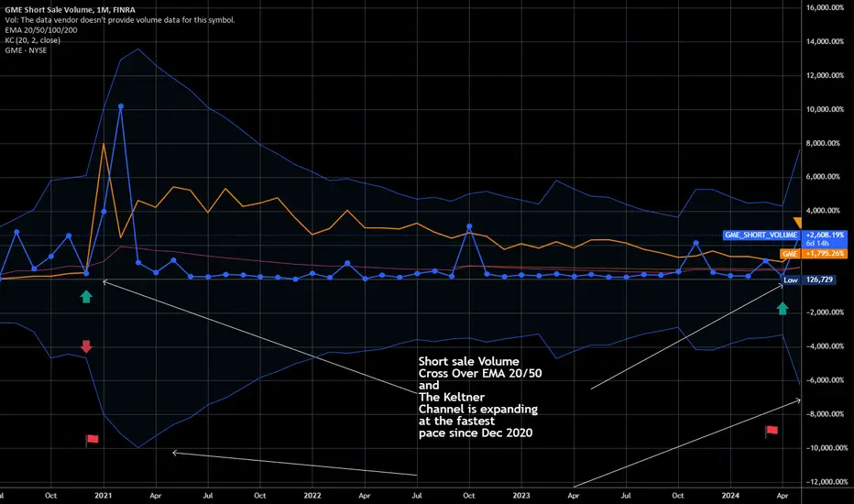Click the orange GME price label
The width and height of the screenshot is (854, 504).
pyautogui.click(x=814, y=253)
